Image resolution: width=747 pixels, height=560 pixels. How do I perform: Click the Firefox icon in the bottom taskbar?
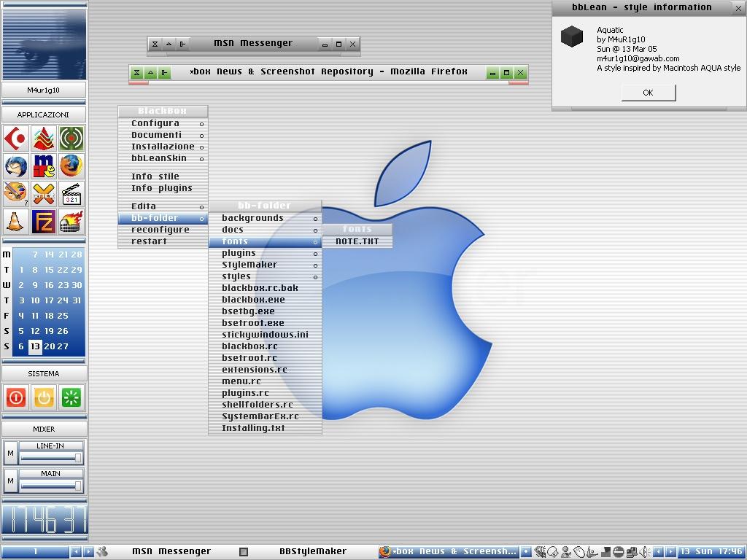(x=385, y=551)
